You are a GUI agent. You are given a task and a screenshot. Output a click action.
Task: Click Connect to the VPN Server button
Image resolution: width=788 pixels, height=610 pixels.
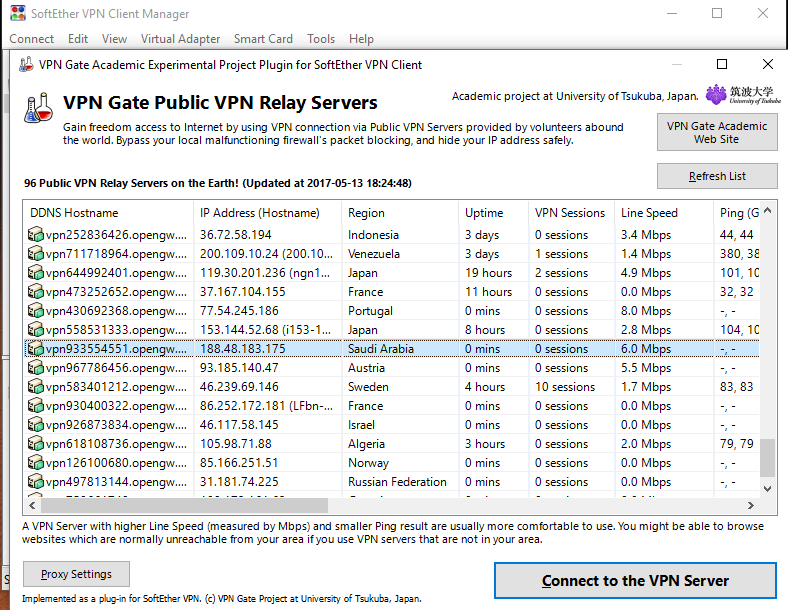(x=635, y=581)
